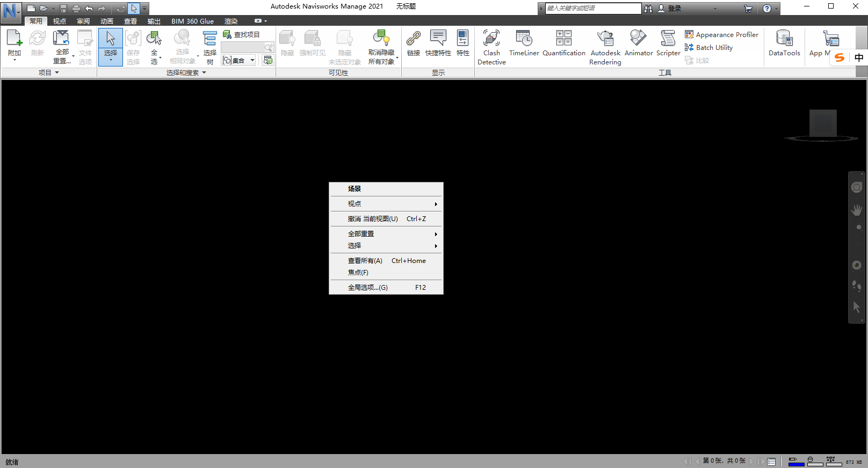The height and width of the screenshot is (468, 868).
Task: Open the 集合 (Sets) dropdown
Action: [x=239, y=60]
